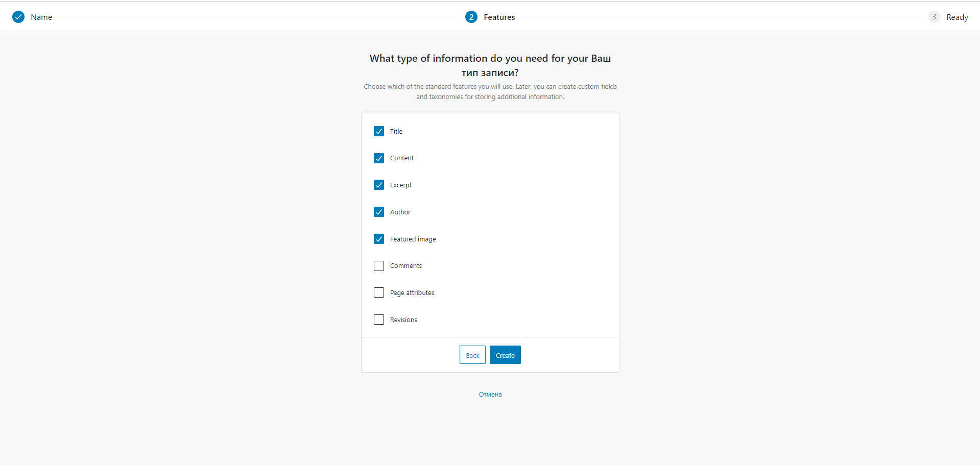Image resolution: width=980 pixels, height=465 pixels.
Task: Click the 'Choose which of the standard features' description
Action: tap(490, 91)
